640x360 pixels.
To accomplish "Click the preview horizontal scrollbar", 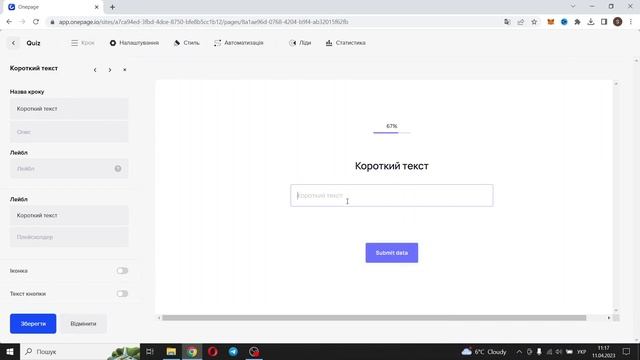I will pos(374,318).
